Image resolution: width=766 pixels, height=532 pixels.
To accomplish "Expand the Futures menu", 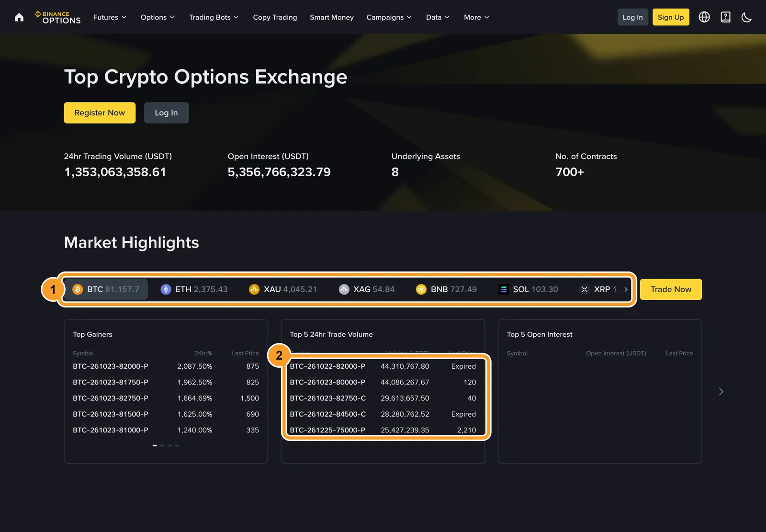I will (110, 17).
